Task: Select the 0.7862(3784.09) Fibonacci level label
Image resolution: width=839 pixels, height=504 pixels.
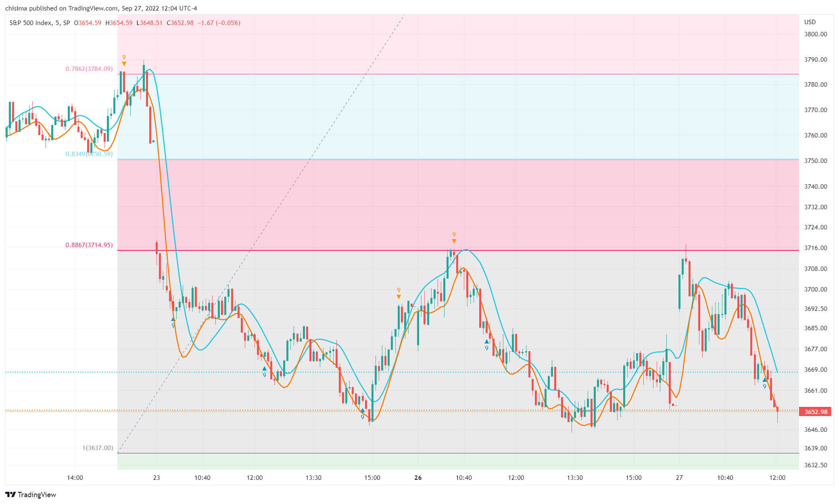Action: pos(89,69)
